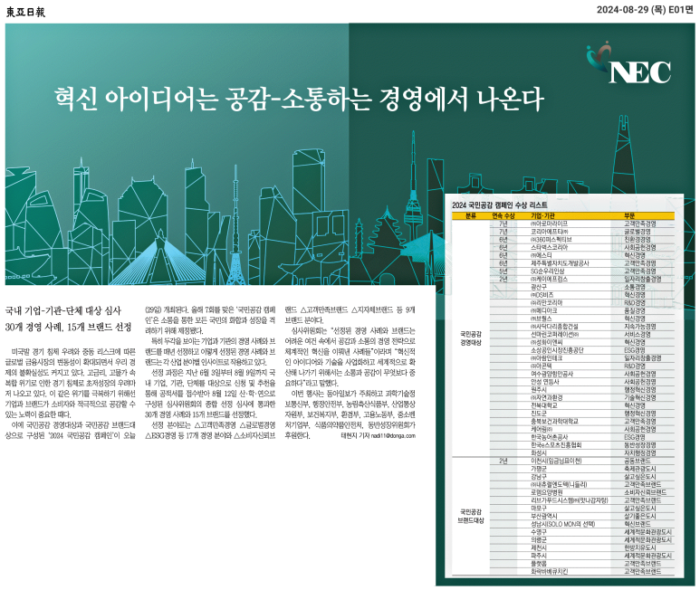Select the '스타벅스코리아' table entry
This screenshot has height=590, width=700.
[549, 247]
